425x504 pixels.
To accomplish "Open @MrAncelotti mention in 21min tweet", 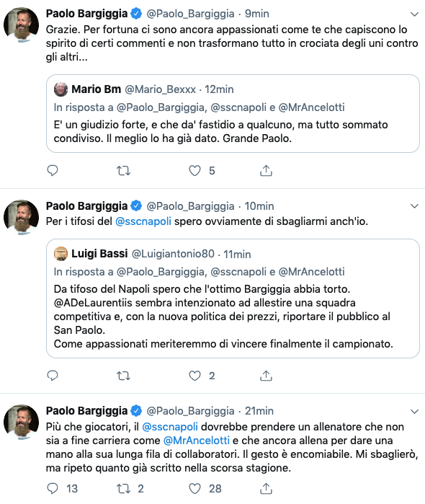I will tap(197, 441).
